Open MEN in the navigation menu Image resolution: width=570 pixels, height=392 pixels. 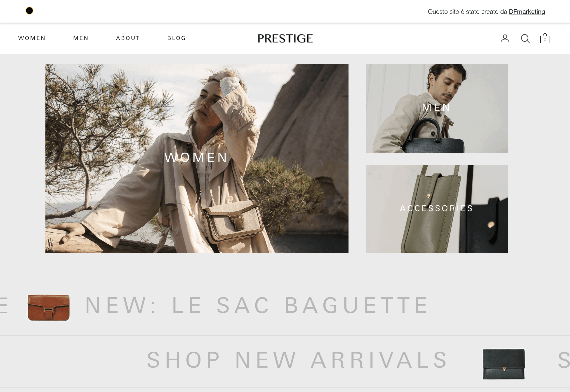[x=81, y=38]
